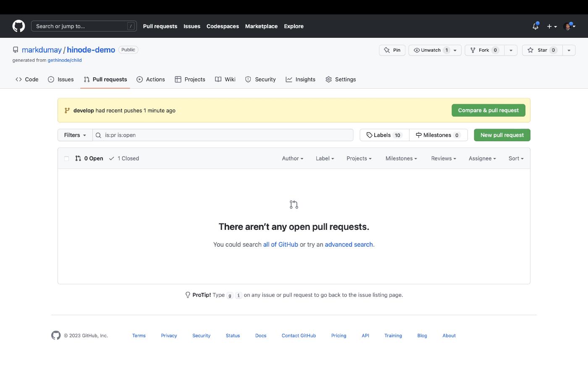Click the Compare & pull request button

pos(488,111)
